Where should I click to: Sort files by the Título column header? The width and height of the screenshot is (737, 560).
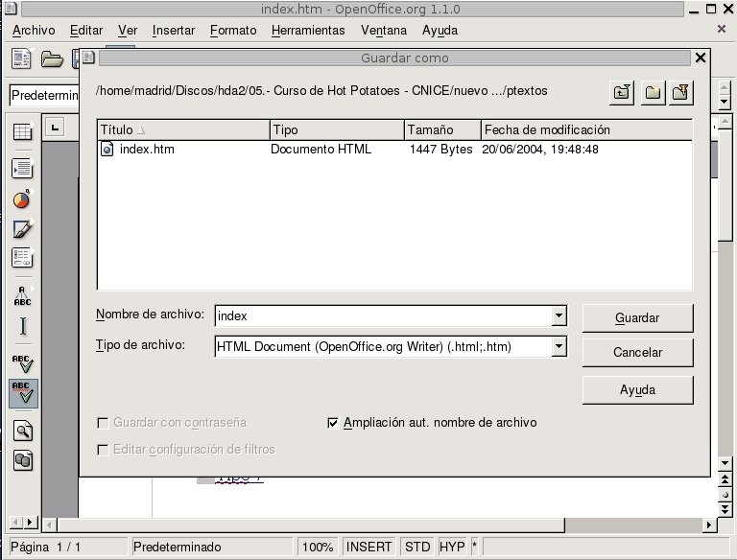click(182, 129)
